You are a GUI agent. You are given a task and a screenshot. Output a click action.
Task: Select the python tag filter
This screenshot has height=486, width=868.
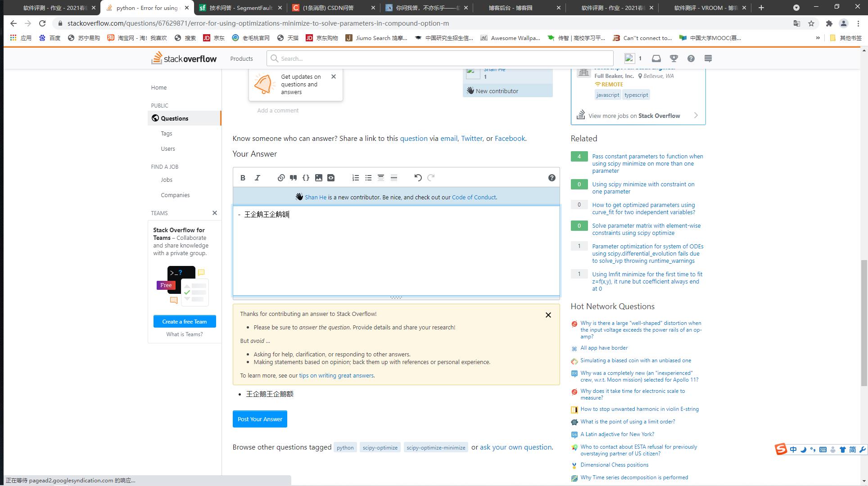(x=344, y=447)
